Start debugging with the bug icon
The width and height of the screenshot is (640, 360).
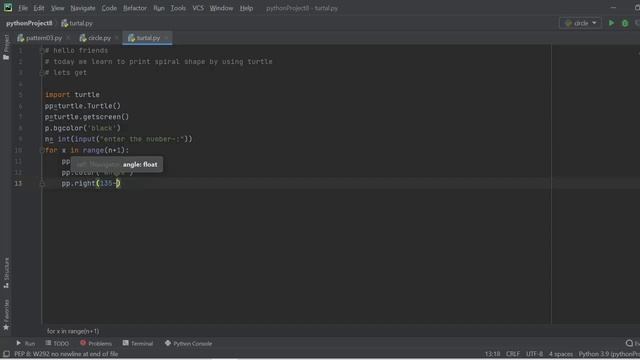(625, 23)
